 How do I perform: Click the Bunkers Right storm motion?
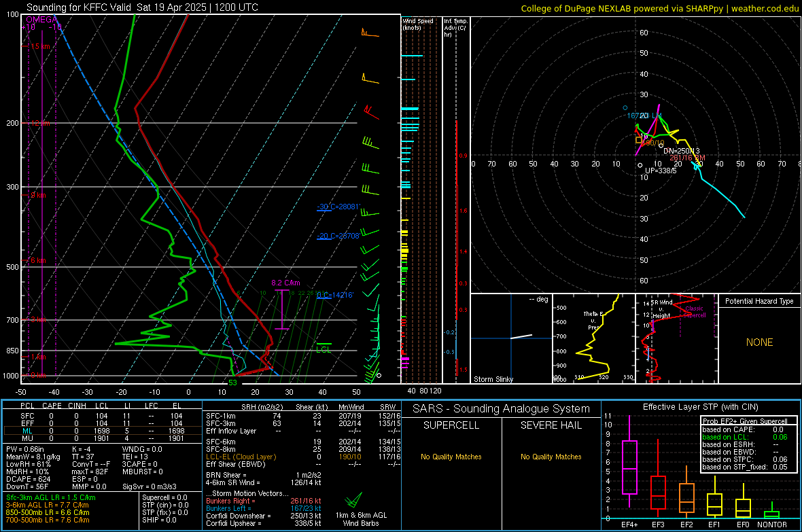264,501
